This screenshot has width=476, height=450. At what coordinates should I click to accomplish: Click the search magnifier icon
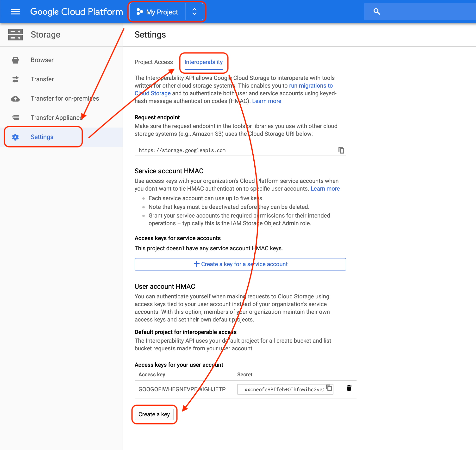[x=376, y=11]
